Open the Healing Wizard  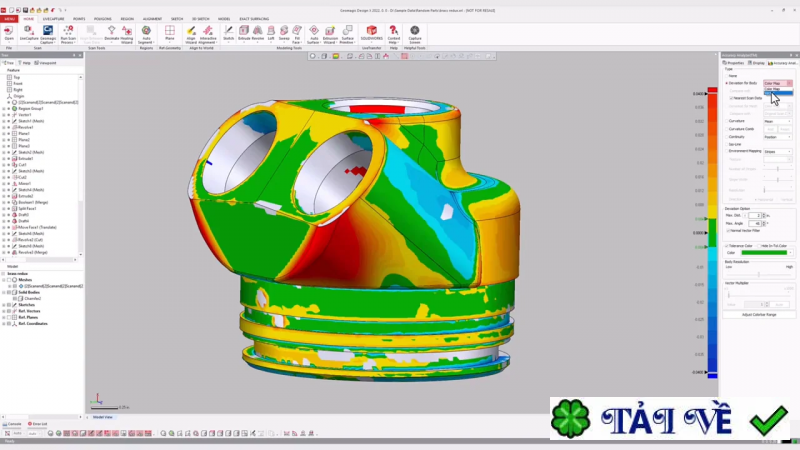(127, 34)
